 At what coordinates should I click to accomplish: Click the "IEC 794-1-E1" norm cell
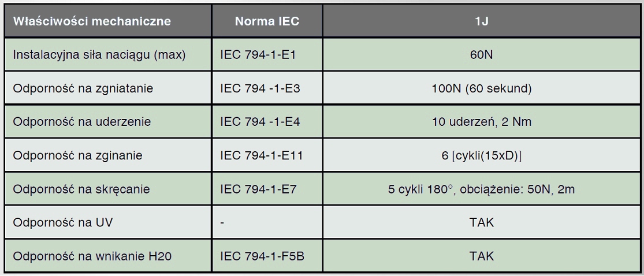[x=258, y=55]
